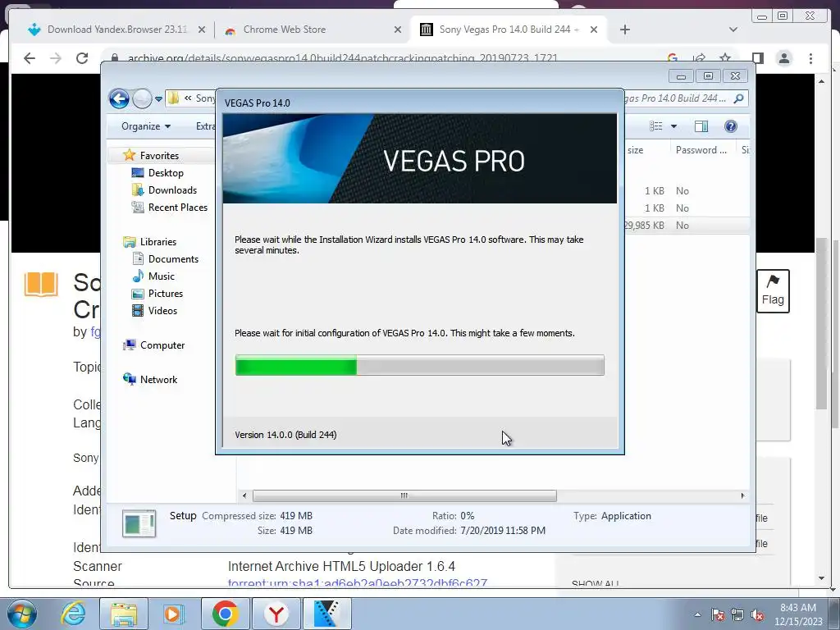Viewport: 840px width, 630px height.
Task: Select the 29,985 KB file row
Action: pos(687,225)
